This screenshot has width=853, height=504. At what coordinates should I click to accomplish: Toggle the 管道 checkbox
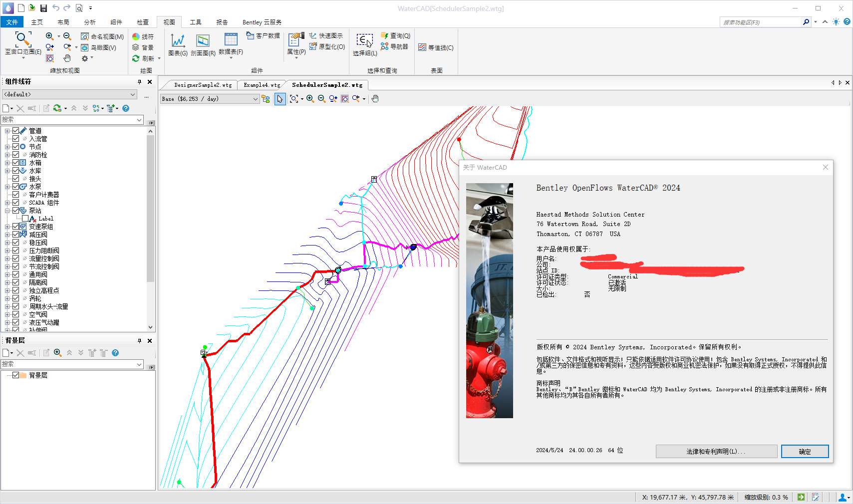(15, 131)
